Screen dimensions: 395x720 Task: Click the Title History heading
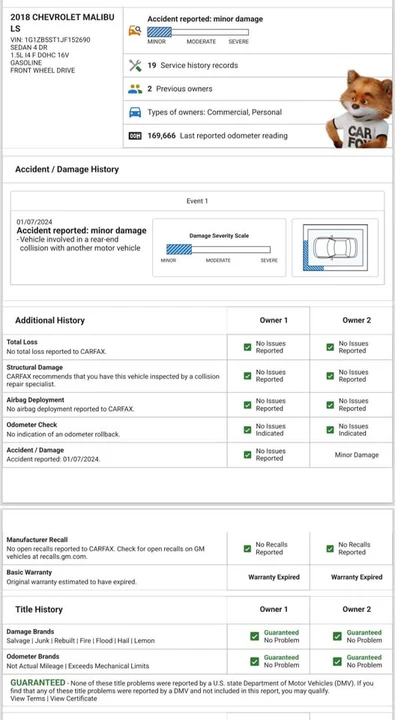tap(39, 609)
